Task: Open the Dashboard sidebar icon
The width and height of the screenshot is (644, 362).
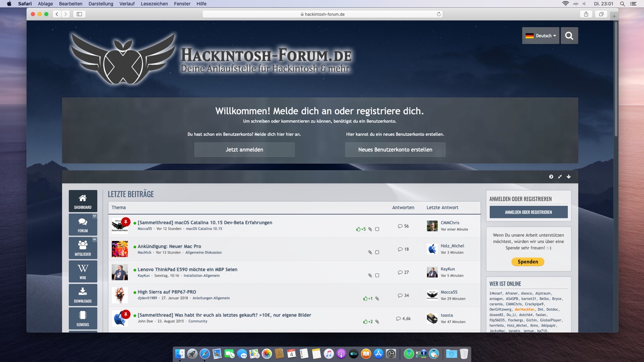Action: pos(83,201)
